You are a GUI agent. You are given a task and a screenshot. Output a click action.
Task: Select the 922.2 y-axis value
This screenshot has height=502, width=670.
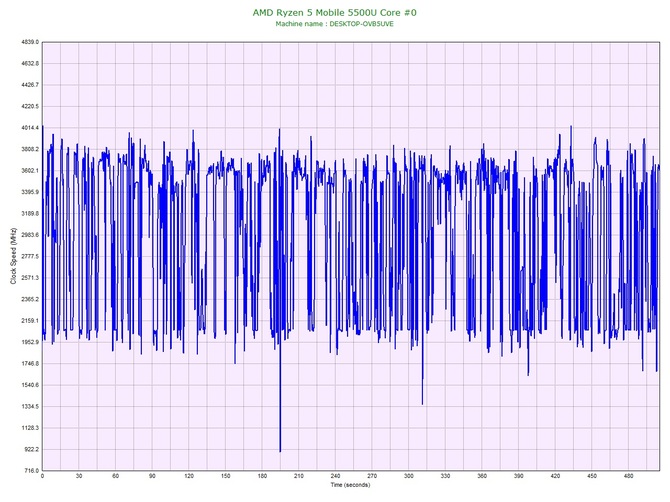point(31,449)
